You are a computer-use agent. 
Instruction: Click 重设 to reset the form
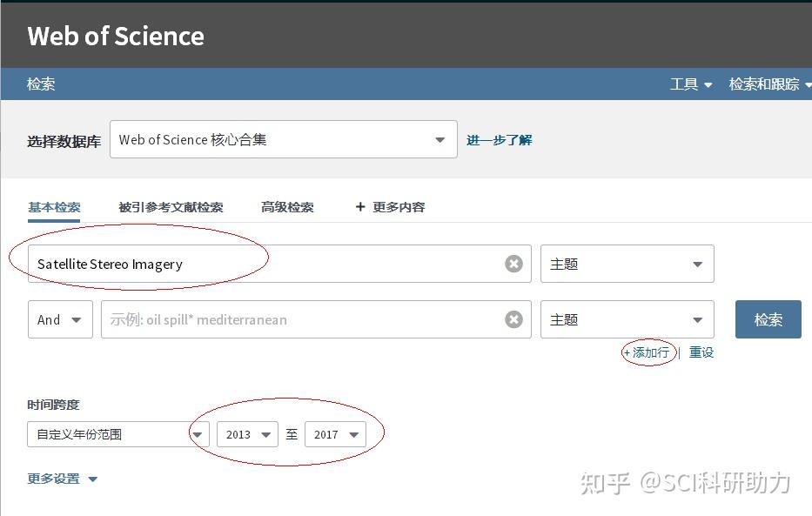701,352
